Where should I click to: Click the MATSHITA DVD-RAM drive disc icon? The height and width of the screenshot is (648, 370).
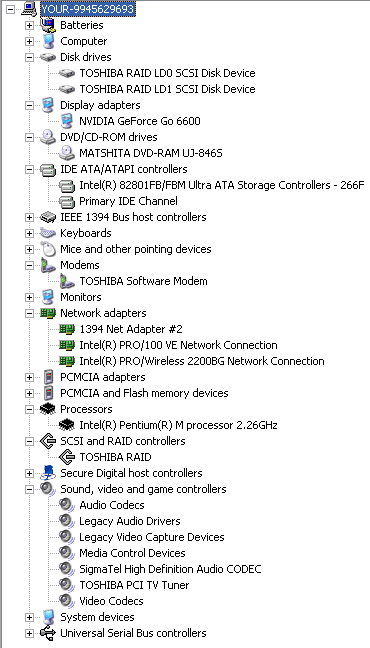pyautogui.click(x=67, y=153)
